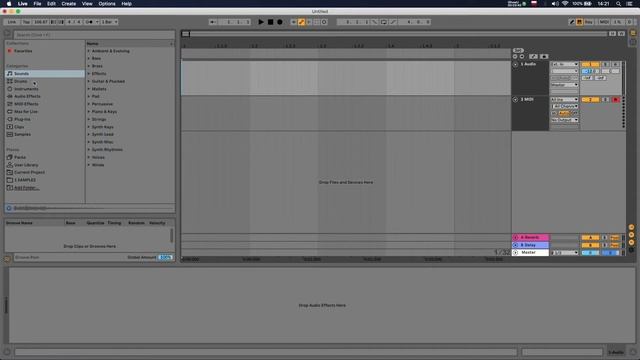The height and width of the screenshot is (360, 640).
Task: Toggle the metronome switch
Action: coord(91,22)
